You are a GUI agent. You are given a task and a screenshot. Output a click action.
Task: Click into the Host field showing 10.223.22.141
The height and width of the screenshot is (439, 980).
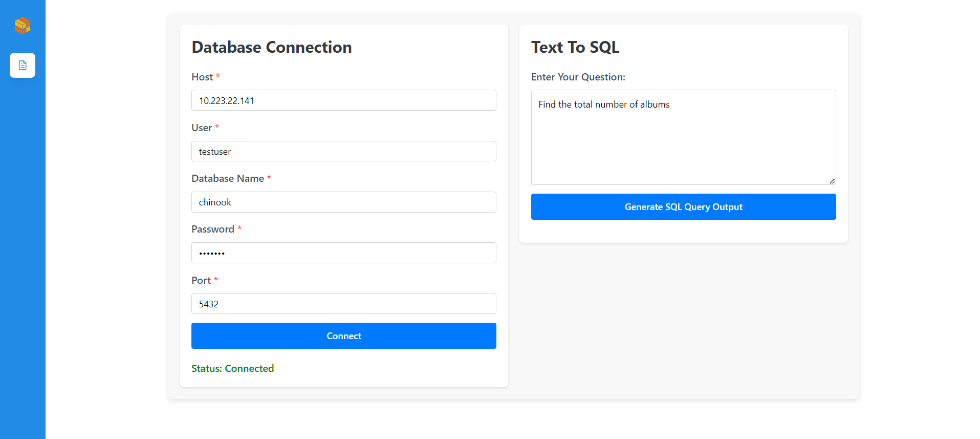(343, 100)
